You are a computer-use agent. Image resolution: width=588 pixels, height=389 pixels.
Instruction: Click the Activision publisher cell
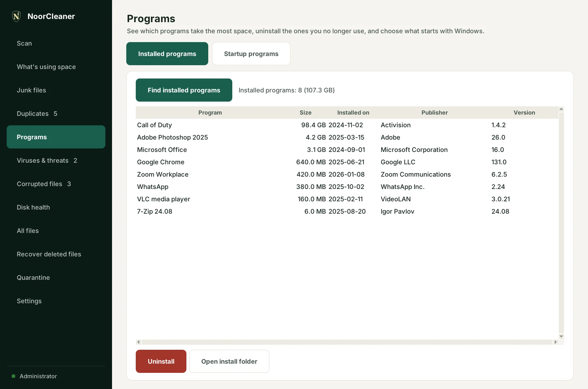click(x=396, y=125)
